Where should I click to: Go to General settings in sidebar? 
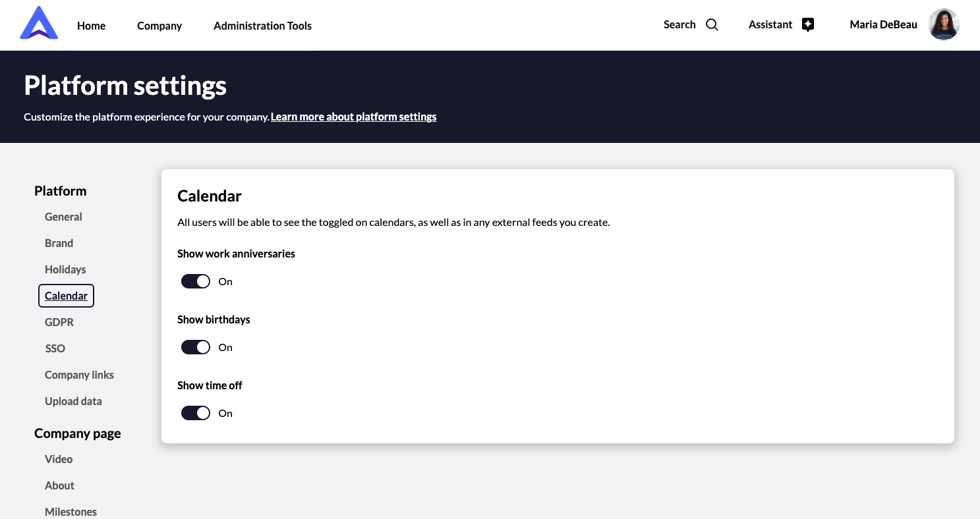click(63, 217)
